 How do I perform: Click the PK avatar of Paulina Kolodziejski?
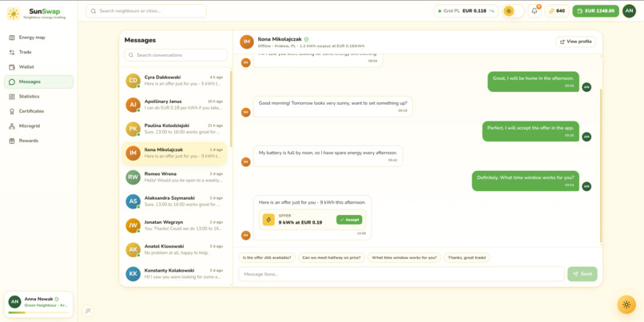point(133,129)
